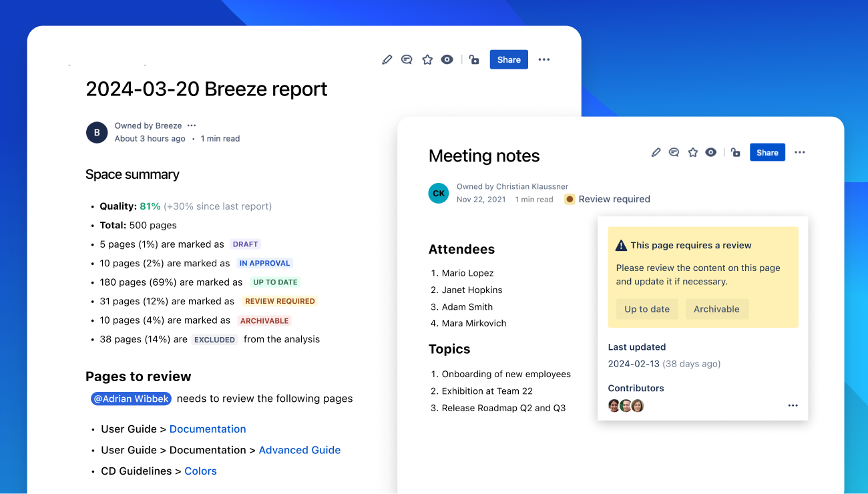Open restrictions lock icon on Meeting notes

[x=735, y=152]
